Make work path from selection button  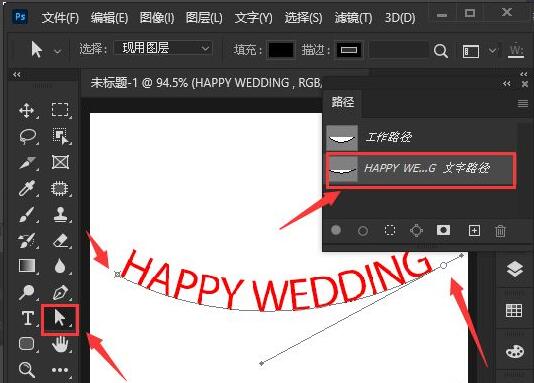[417, 231]
